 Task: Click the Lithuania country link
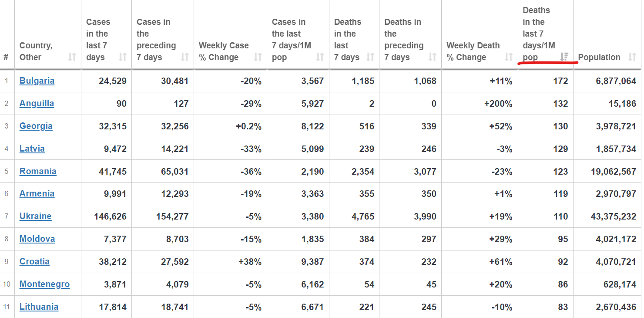(39, 307)
